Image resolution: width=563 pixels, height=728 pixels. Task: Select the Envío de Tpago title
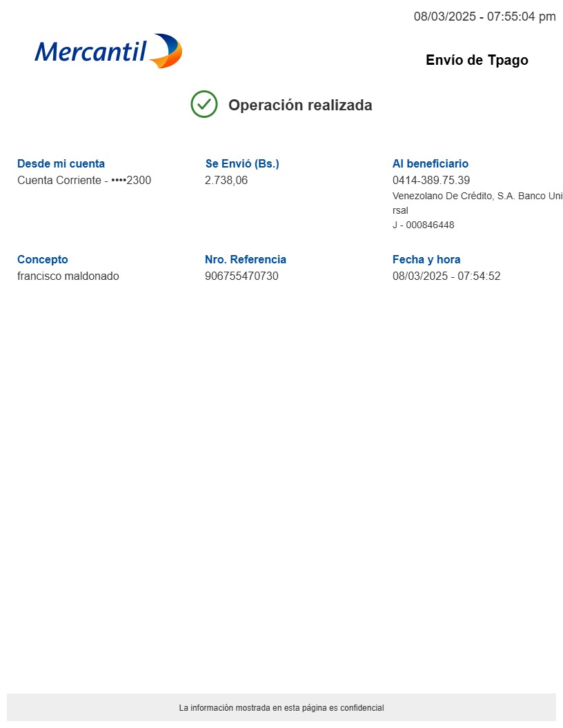[x=477, y=60]
